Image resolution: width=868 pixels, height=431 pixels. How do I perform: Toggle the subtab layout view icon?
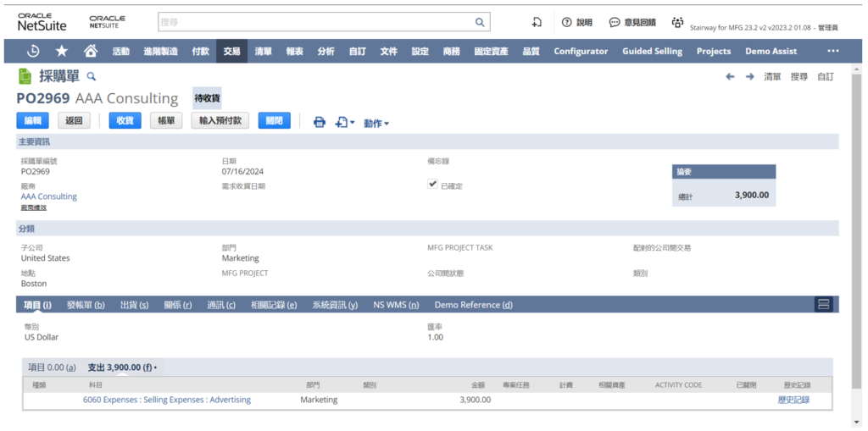tap(823, 304)
